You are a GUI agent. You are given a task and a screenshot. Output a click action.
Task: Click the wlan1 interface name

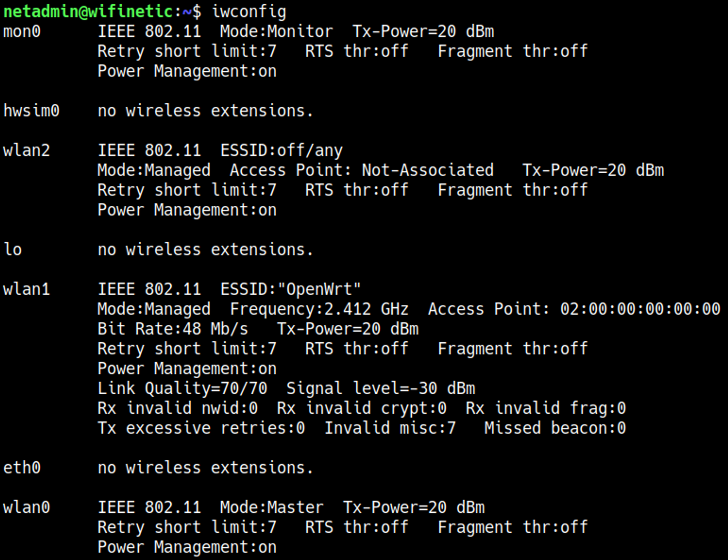point(26,289)
